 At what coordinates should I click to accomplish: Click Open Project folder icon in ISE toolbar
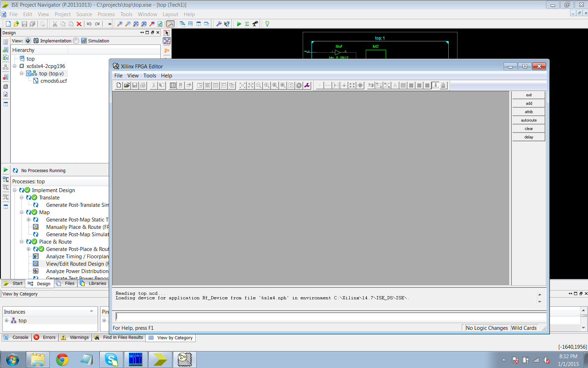(x=16, y=24)
